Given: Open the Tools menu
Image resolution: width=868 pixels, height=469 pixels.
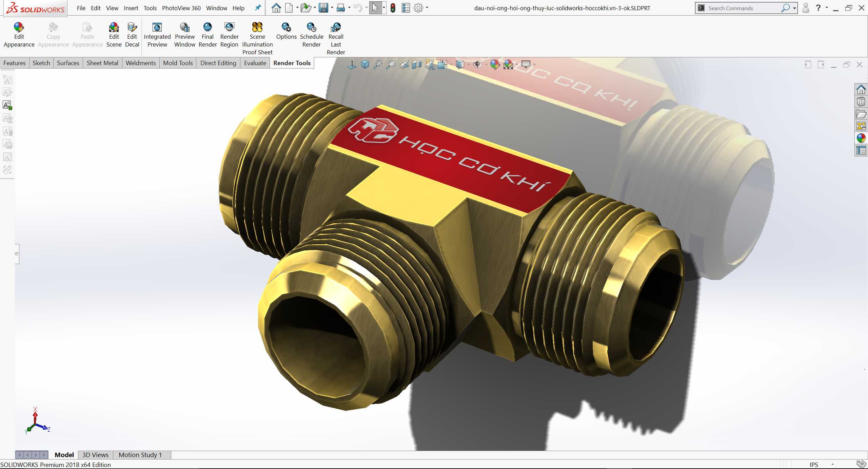Looking at the screenshot, I should point(150,8).
